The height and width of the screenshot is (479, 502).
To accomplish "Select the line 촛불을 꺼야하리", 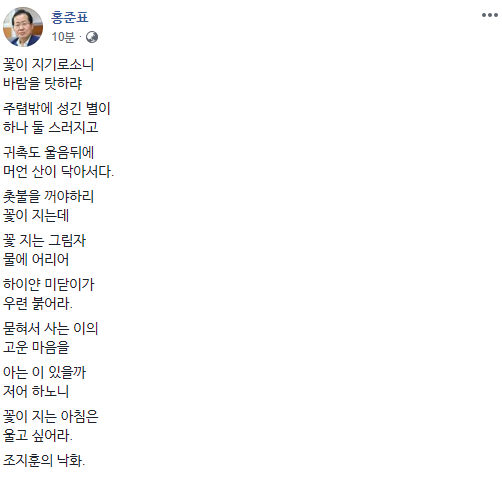I will click(x=48, y=196).
